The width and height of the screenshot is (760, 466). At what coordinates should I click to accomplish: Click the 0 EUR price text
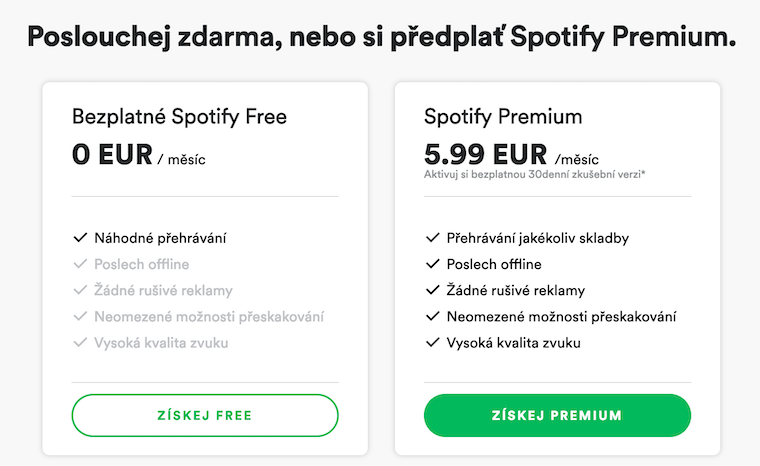coord(112,155)
